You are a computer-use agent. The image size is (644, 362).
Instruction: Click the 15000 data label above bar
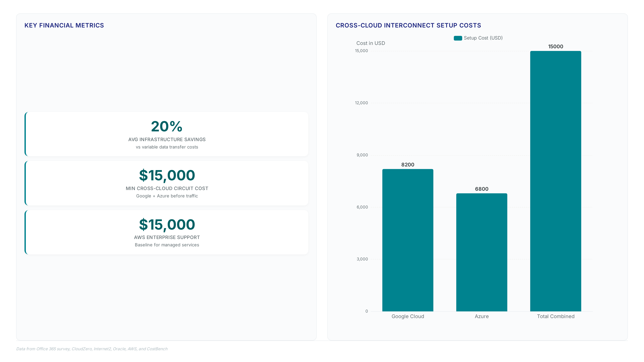coord(555,46)
